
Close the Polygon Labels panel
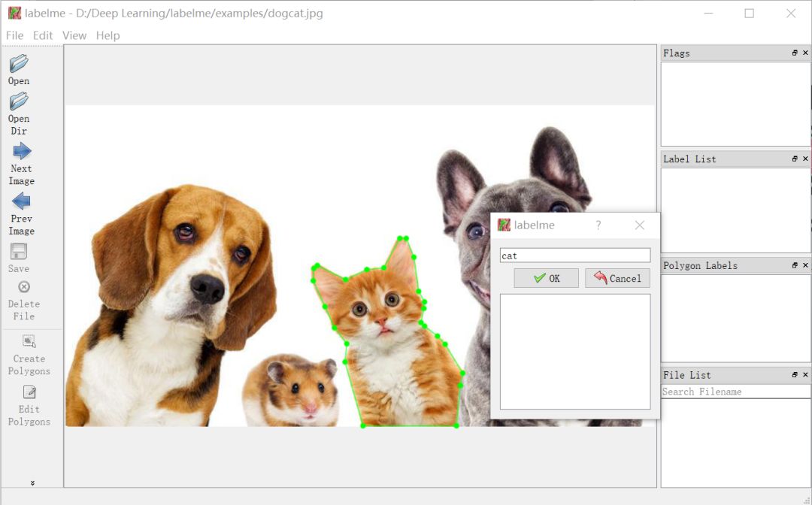pos(805,265)
